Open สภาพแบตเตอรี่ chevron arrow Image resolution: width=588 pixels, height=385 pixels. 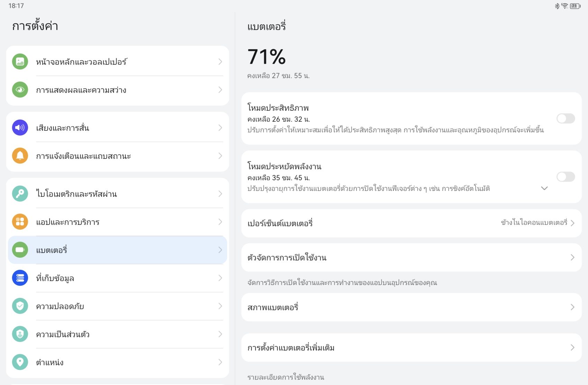[x=572, y=307]
